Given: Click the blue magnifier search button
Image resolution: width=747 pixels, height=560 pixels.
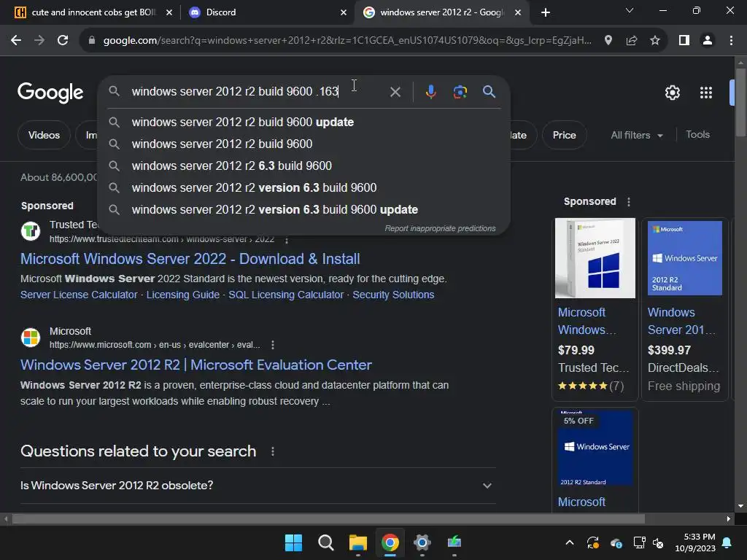Looking at the screenshot, I should tap(489, 91).
